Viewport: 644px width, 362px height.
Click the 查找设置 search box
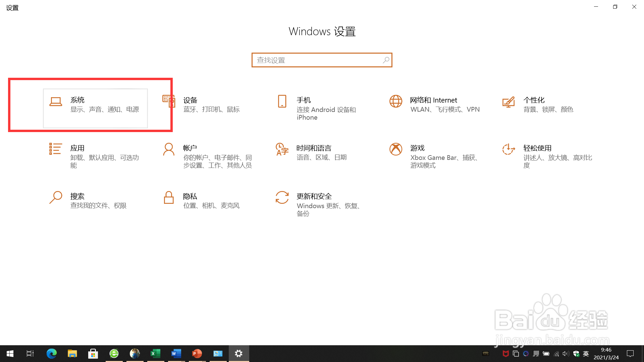tap(322, 60)
